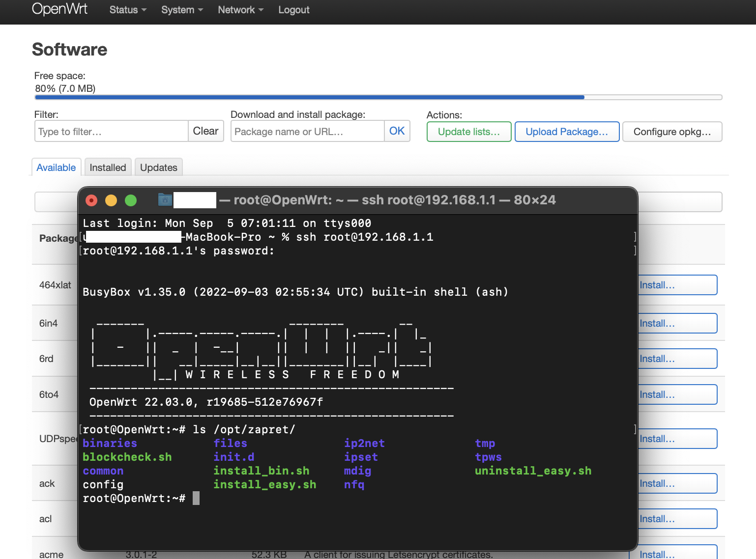Click the 6in4 package name
The image size is (756, 559).
point(48,323)
